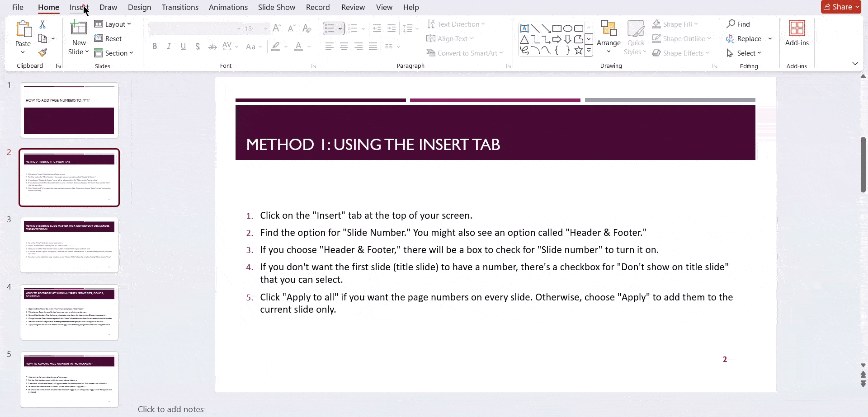
Task: Switch to the Insert ribbon tab
Action: tap(79, 7)
